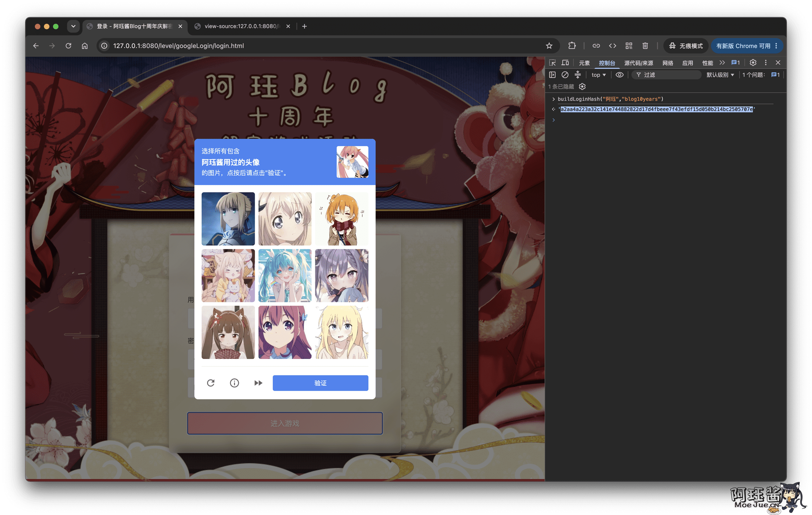Toggle DevTools device toolbar

[565, 63]
